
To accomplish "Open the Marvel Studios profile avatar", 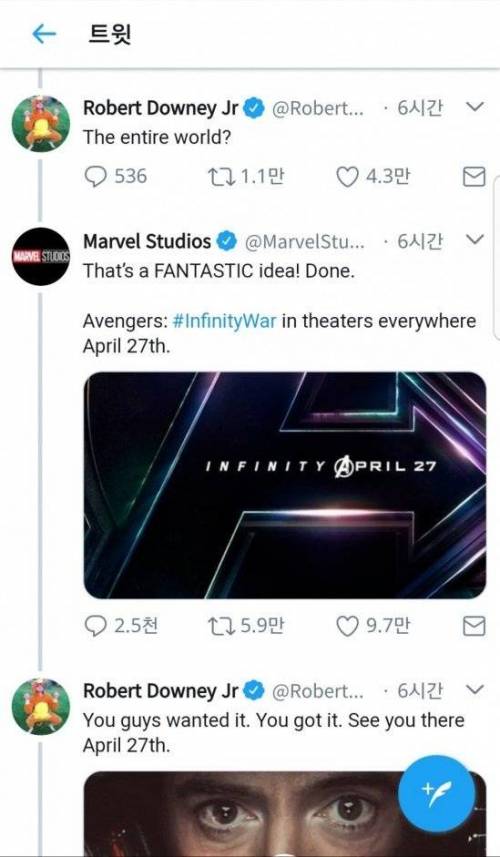I will [41, 256].
